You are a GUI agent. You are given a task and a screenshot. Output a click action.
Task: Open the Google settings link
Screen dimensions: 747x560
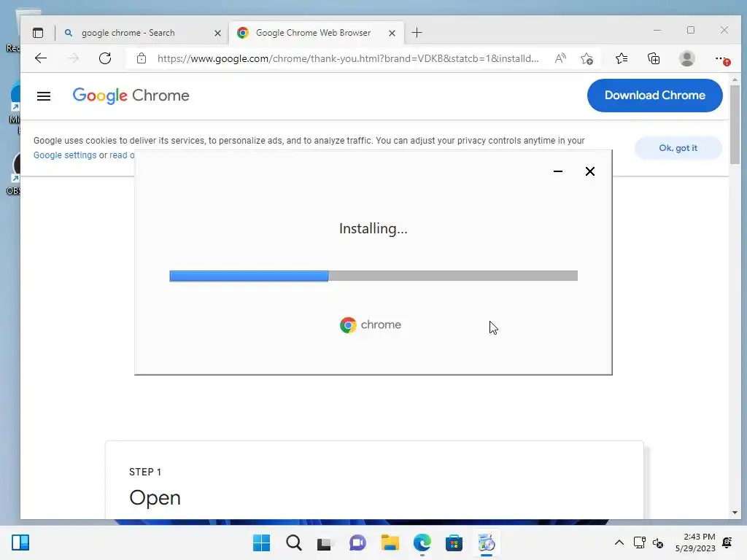(x=65, y=155)
